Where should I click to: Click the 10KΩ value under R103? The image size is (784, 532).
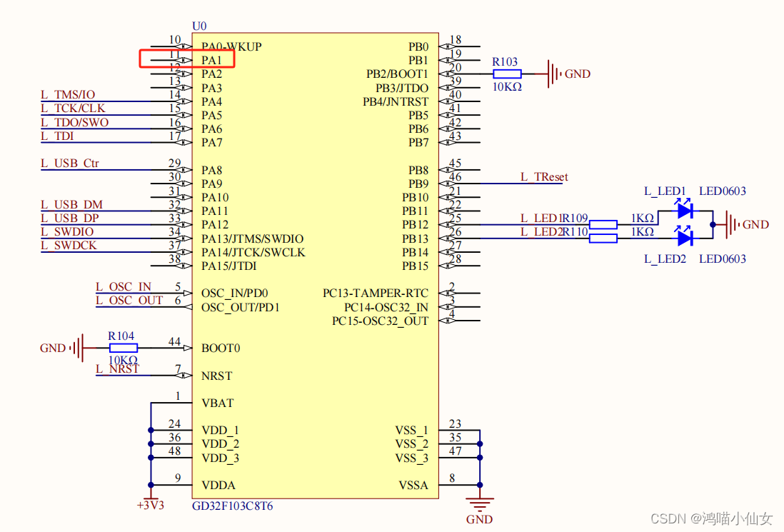click(507, 87)
